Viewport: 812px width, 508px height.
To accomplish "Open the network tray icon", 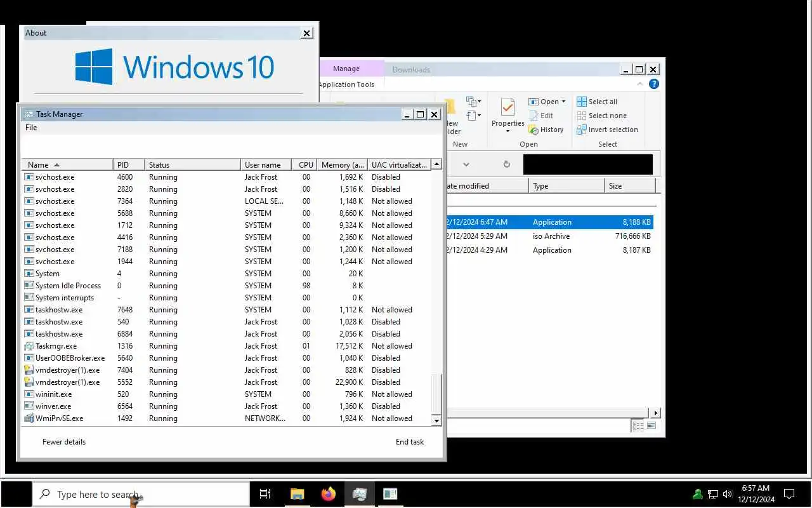I will click(713, 494).
